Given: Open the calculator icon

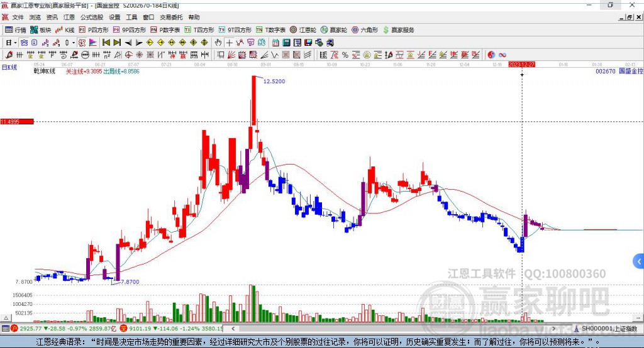Looking at the screenshot, I should coord(286,43).
